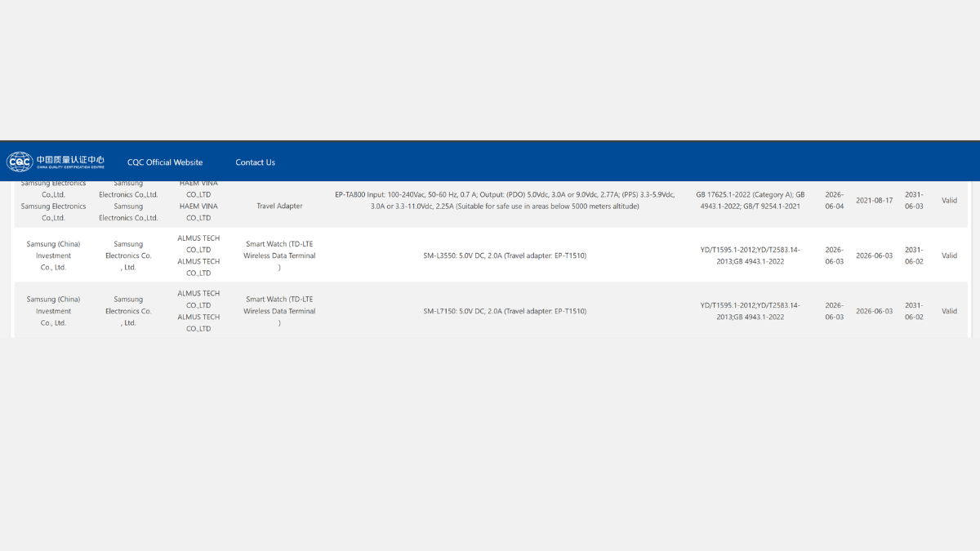Click the "SM-L3550: 5.0V DC, 2.0A" specification text
Image resolution: width=980 pixels, height=551 pixels.
tap(505, 256)
